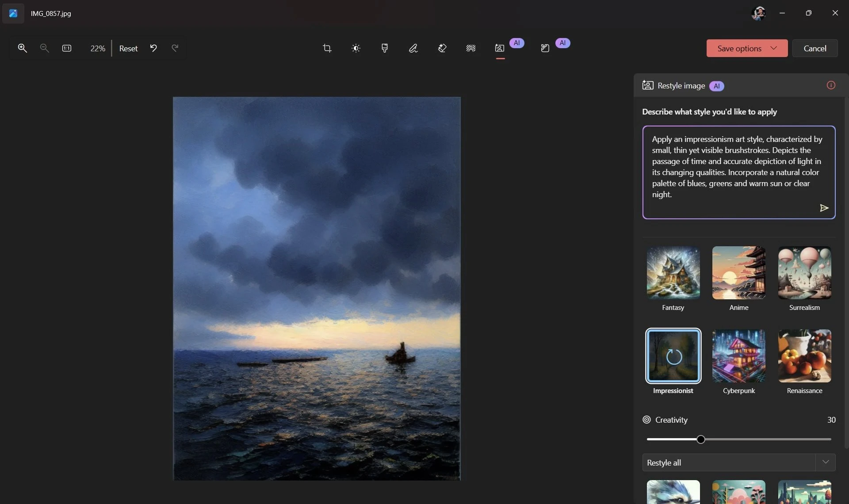
Task: Select the Cyberpunk style thumbnail
Action: [x=738, y=356]
